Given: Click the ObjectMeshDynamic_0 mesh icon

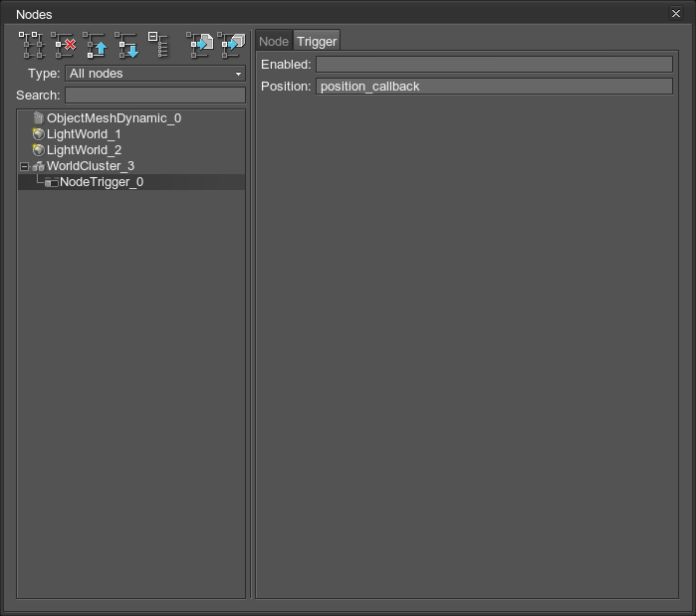Looking at the screenshot, I should point(39,118).
